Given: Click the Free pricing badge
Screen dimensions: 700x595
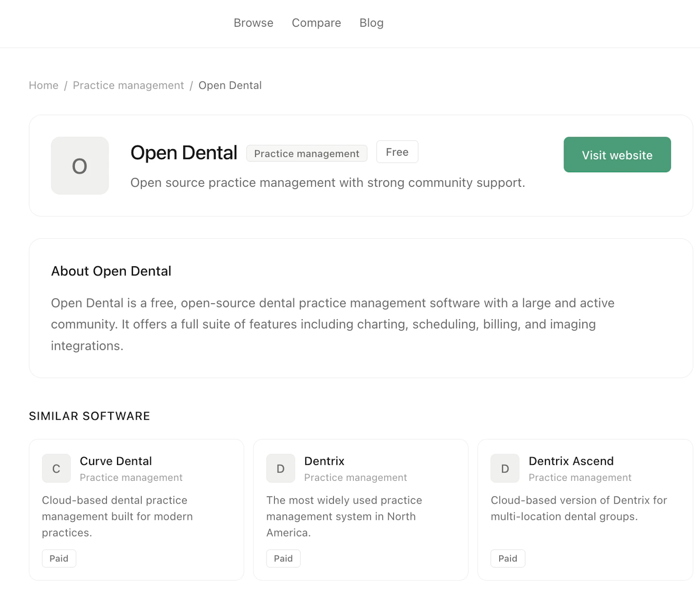Looking at the screenshot, I should [397, 152].
